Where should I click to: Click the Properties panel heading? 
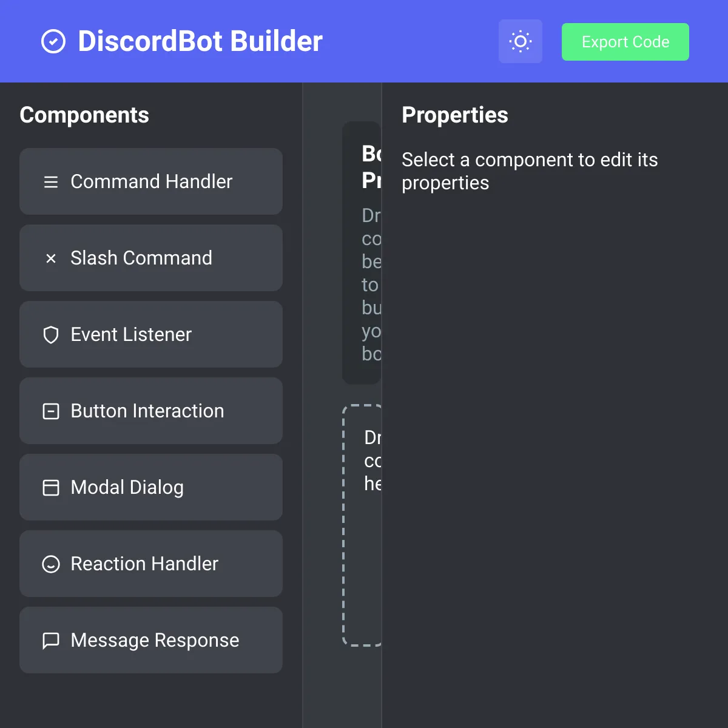click(455, 115)
